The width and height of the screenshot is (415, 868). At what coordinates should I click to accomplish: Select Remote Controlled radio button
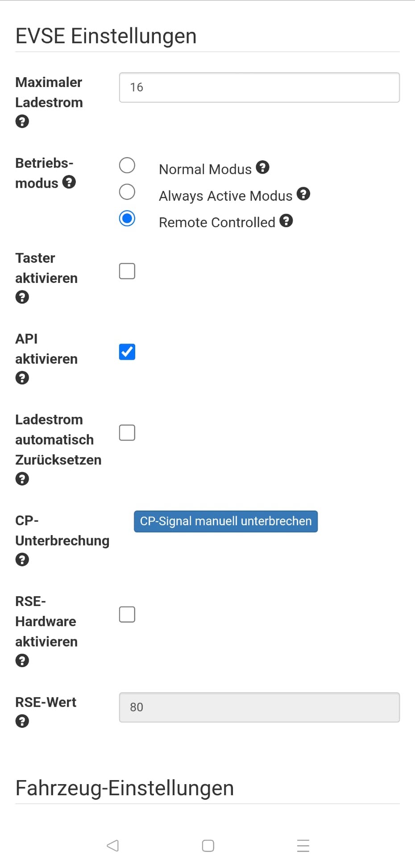(x=127, y=219)
